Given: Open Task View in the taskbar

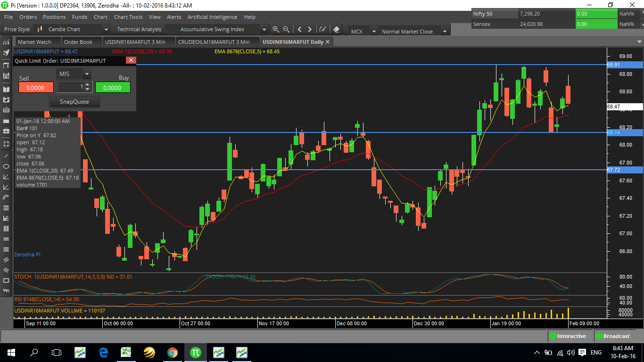Looking at the screenshot, I should [x=57, y=352].
